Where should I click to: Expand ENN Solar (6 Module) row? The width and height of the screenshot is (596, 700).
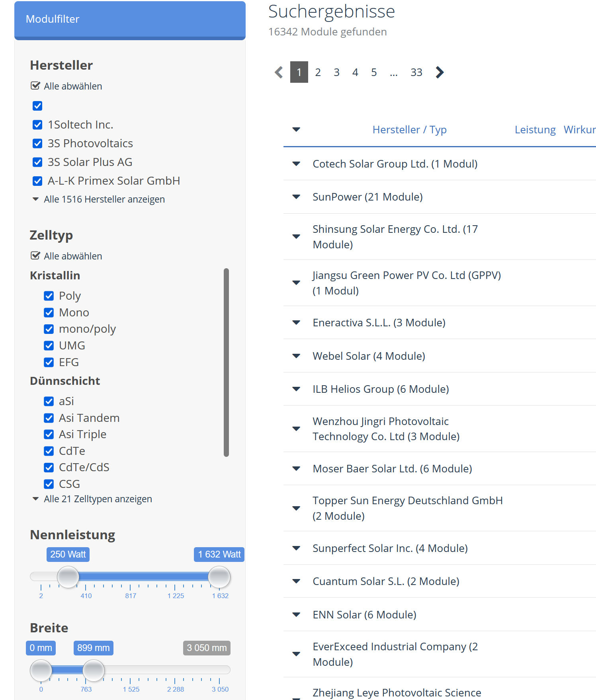[296, 614]
